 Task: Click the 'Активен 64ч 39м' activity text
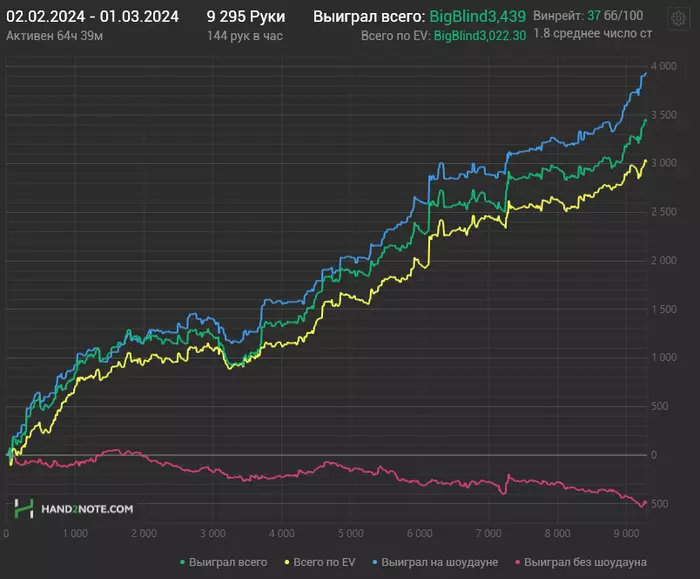[54, 36]
